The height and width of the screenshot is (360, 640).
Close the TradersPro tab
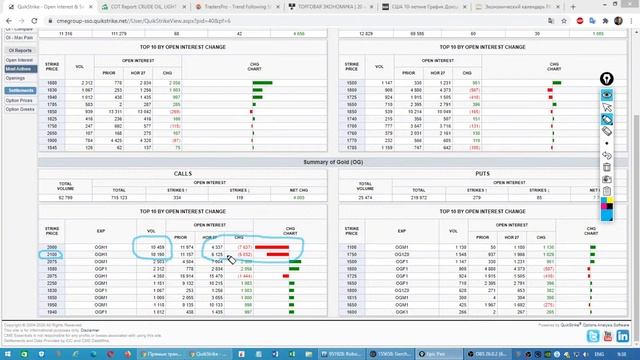278,7
